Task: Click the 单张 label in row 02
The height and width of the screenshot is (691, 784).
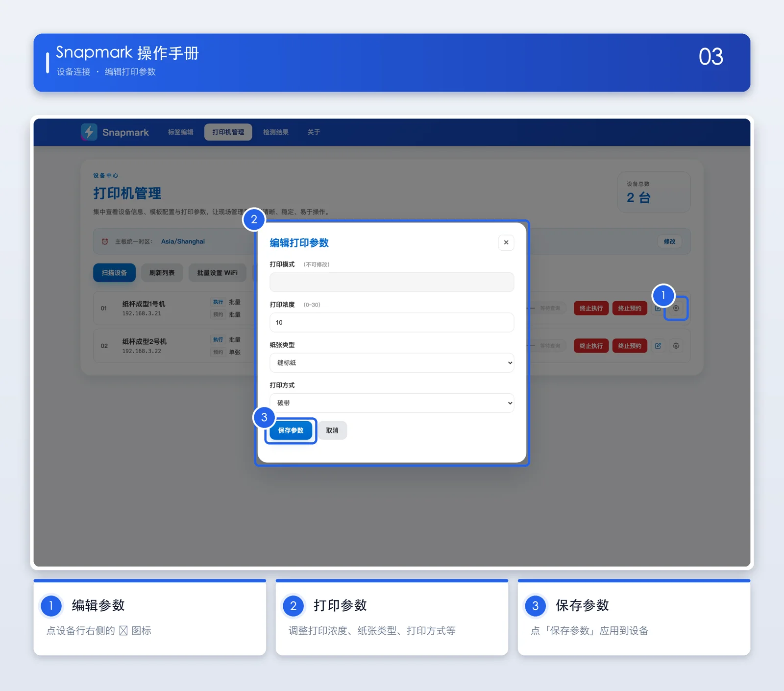Action: point(235,352)
